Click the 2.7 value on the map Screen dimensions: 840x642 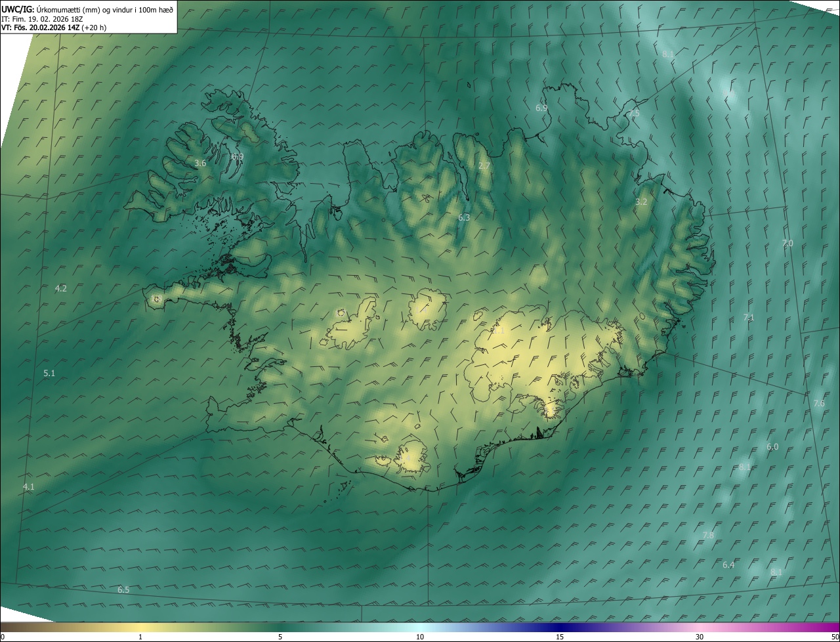click(x=484, y=166)
